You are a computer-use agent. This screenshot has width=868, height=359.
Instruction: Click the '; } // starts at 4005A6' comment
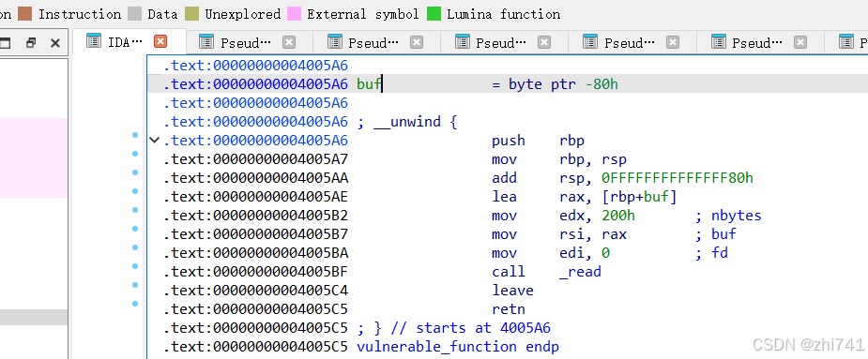(x=453, y=328)
